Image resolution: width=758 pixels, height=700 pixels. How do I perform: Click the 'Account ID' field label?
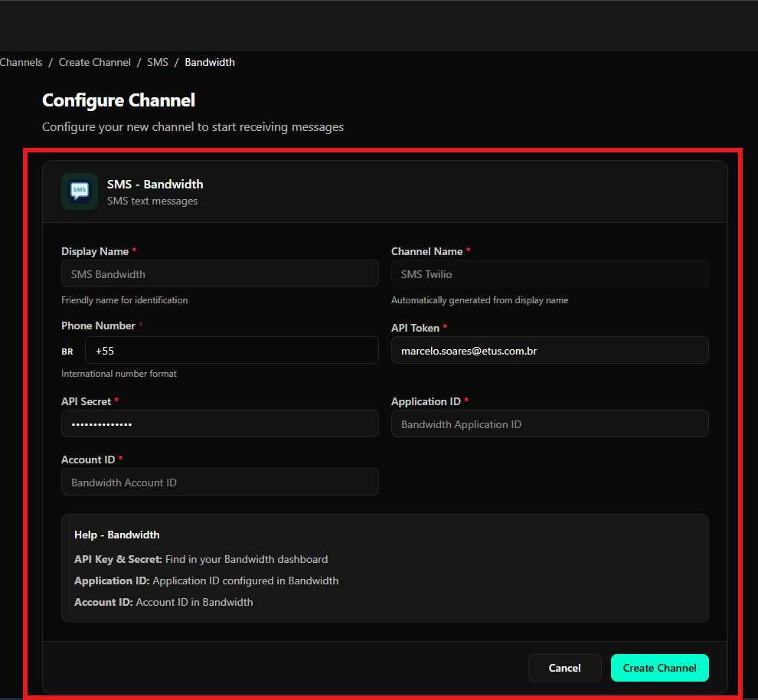(88, 460)
